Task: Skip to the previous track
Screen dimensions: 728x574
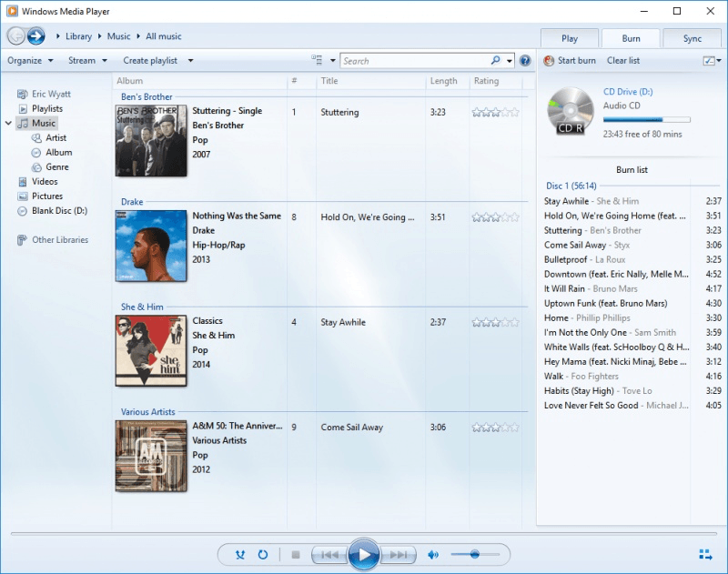Action: click(329, 555)
